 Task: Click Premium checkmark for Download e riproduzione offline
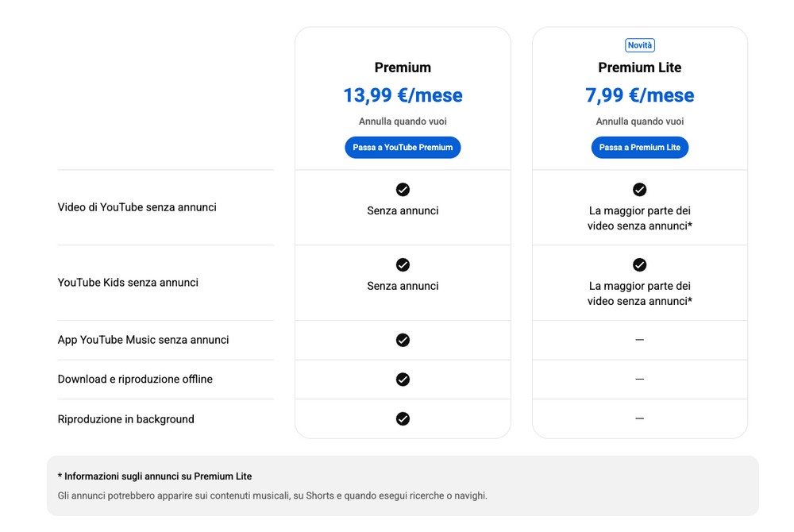point(403,380)
